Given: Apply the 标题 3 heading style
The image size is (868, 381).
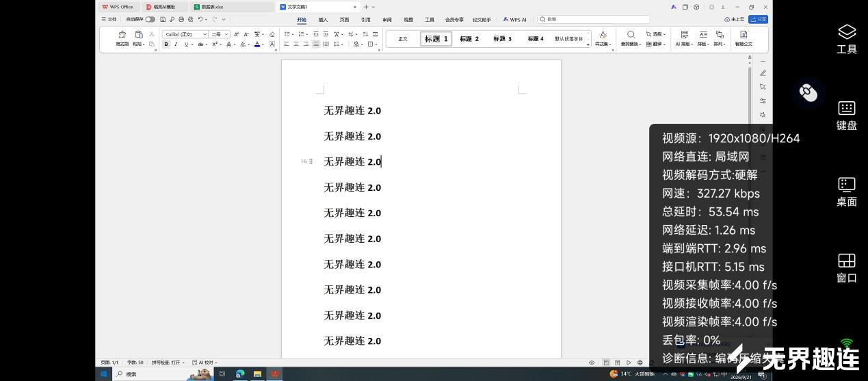Looking at the screenshot, I should click(503, 39).
